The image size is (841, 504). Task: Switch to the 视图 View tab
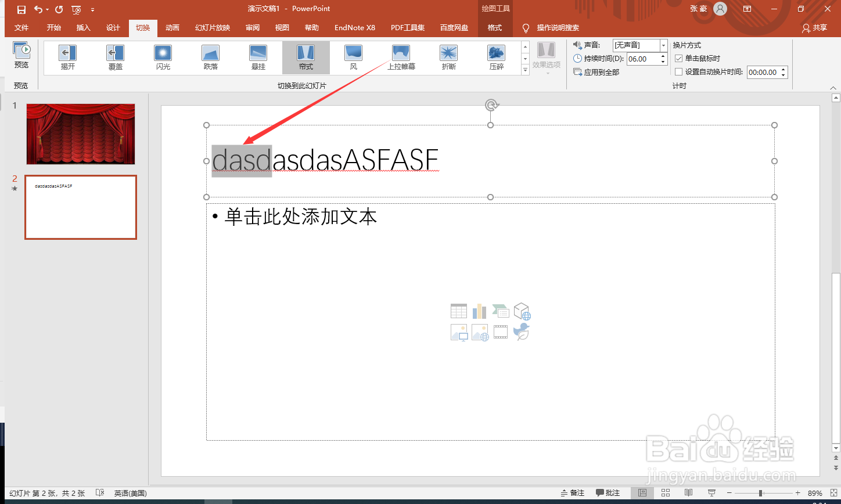point(282,28)
